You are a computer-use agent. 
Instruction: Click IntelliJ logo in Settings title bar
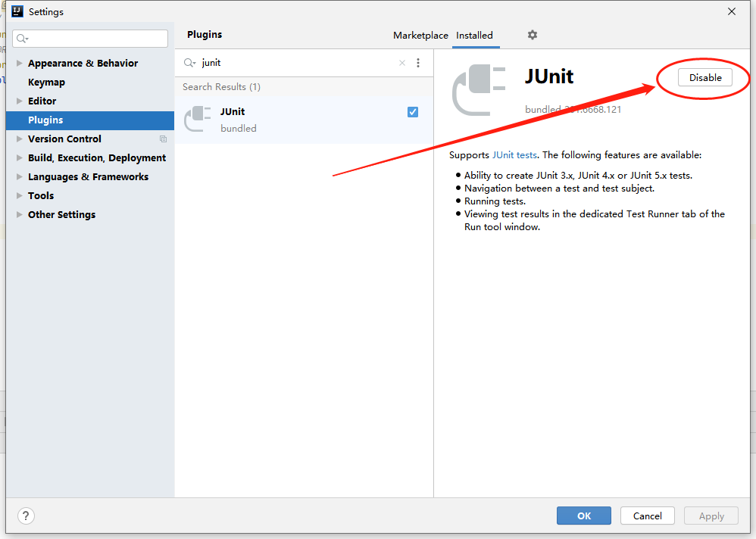click(17, 11)
